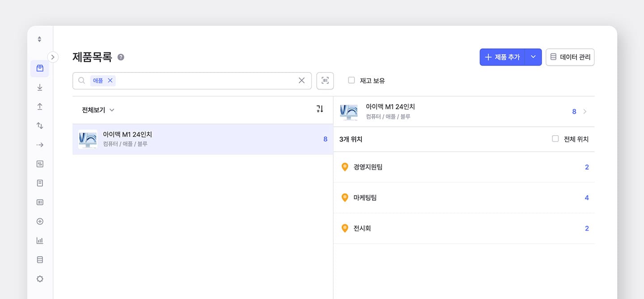The height and width of the screenshot is (299, 644).
Task: Open the bar chart analytics icon
Action: point(40,240)
